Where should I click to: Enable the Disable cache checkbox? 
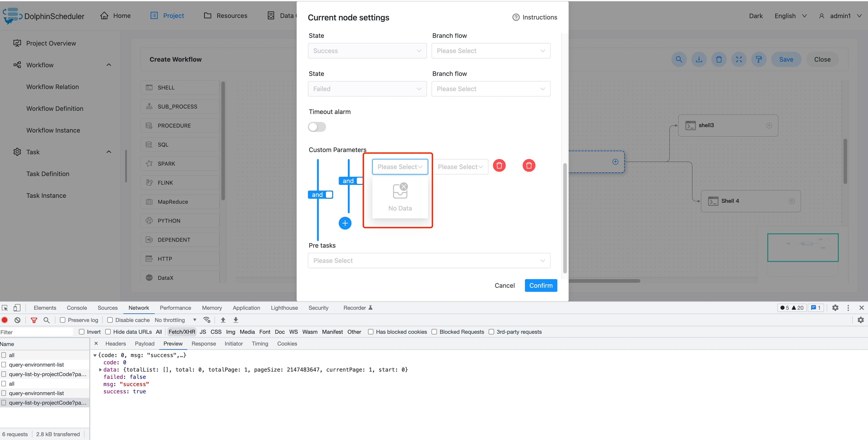click(110, 320)
